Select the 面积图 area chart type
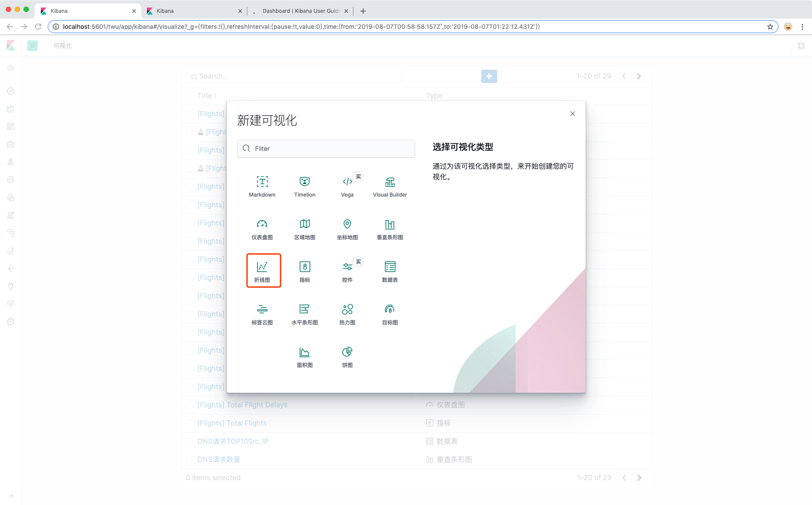The height and width of the screenshot is (505, 812). click(305, 357)
